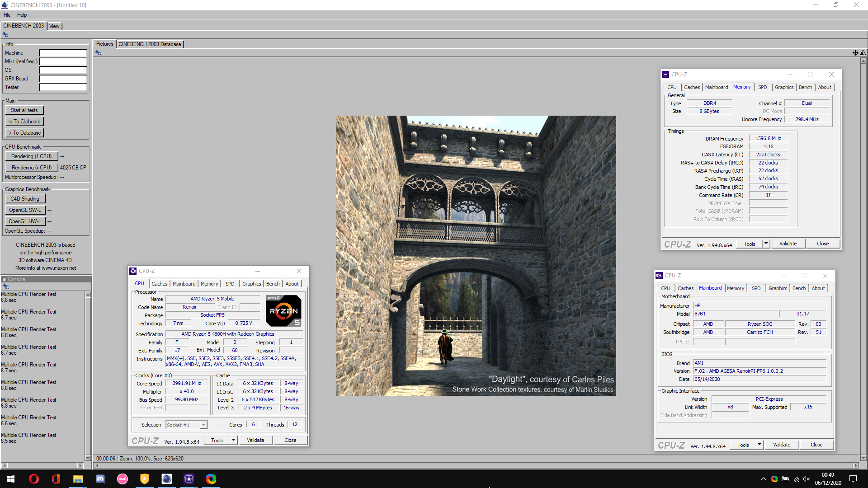This screenshot has height=488, width=868.
Task: Click Start all tests button
Action: (24, 110)
